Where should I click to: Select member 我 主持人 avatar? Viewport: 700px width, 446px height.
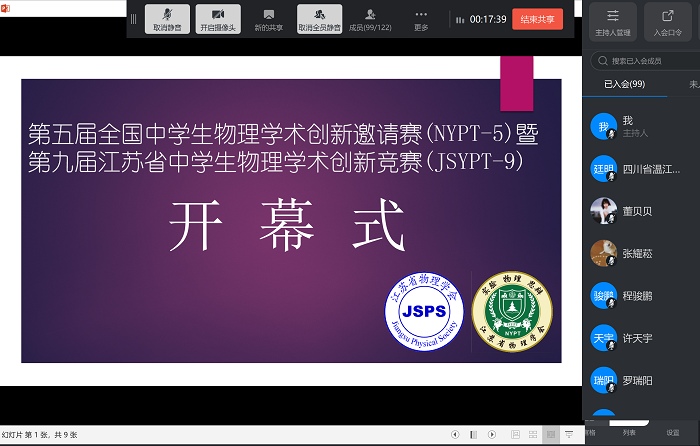coord(604,126)
